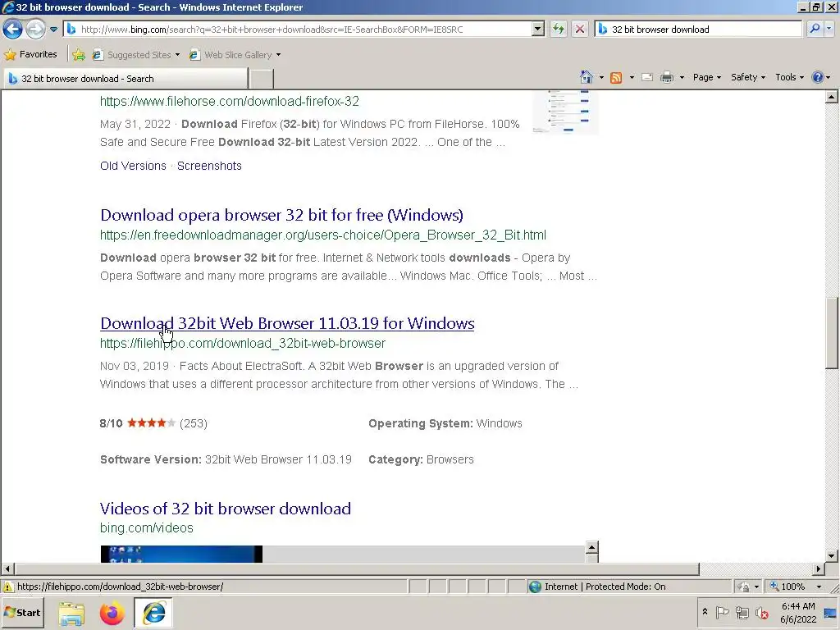Image resolution: width=840 pixels, height=630 pixels.
Task: Open the Windows Start button
Action: 22,612
